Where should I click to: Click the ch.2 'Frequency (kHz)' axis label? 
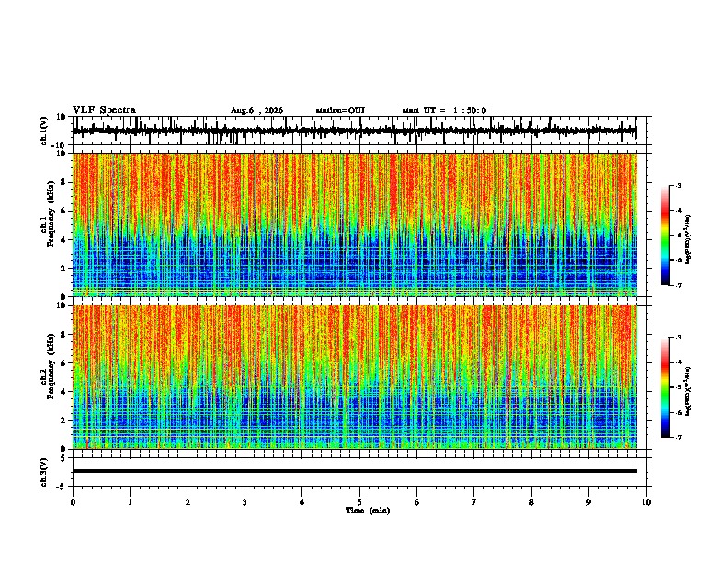coord(51,366)
